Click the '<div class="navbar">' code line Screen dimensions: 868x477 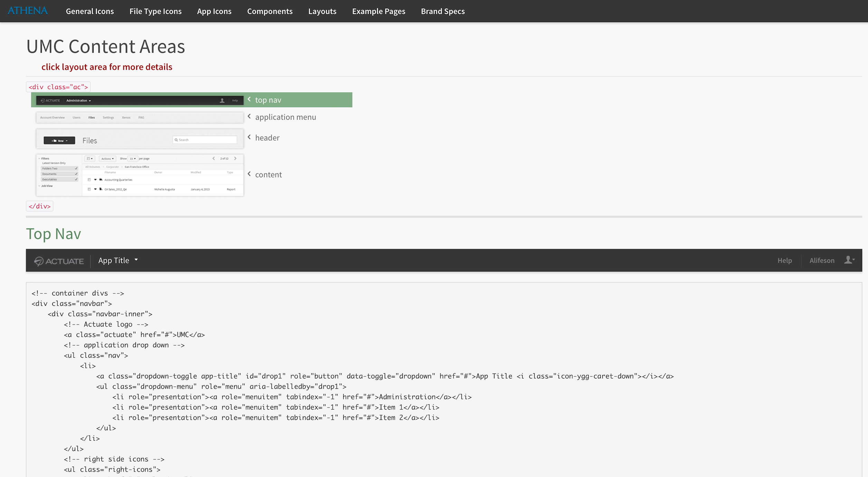point(72,303)
